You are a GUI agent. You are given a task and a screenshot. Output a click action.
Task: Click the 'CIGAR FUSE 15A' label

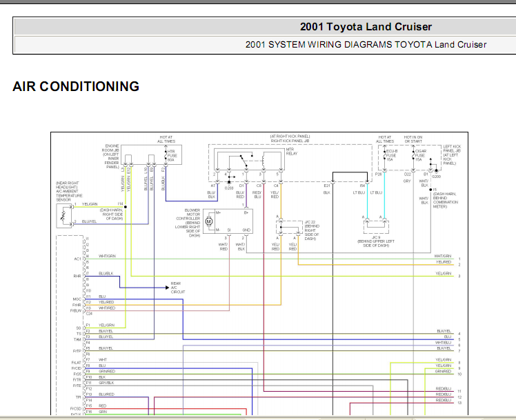421,155
